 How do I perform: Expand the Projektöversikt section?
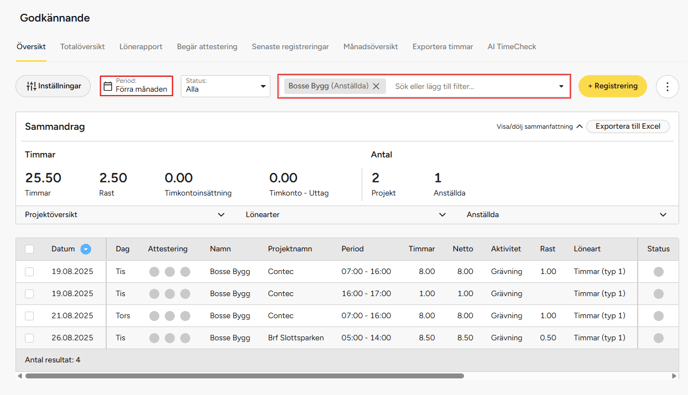(x=125, y=215)
